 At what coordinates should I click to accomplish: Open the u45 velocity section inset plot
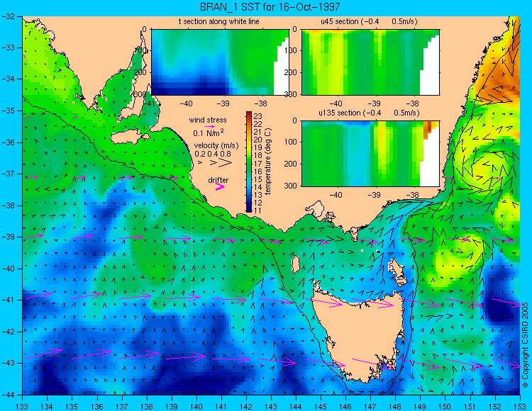coord(370,62)
